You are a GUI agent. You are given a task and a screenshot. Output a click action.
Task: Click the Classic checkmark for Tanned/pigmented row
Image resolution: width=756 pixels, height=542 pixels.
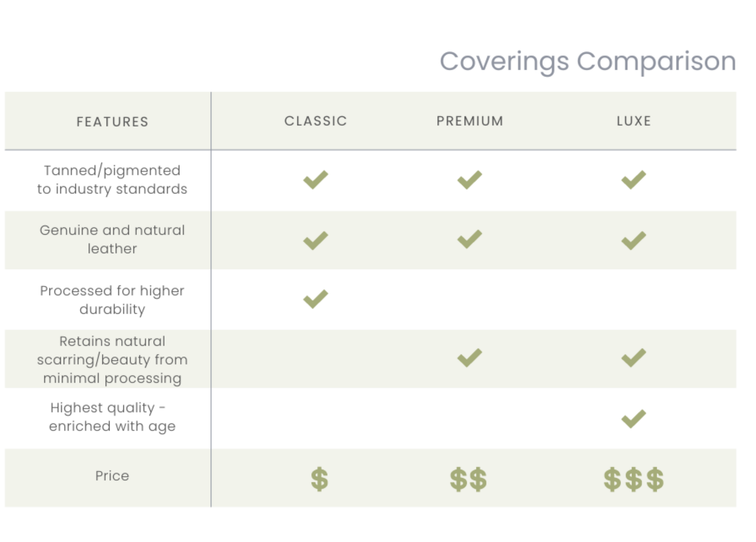(315, 180)
